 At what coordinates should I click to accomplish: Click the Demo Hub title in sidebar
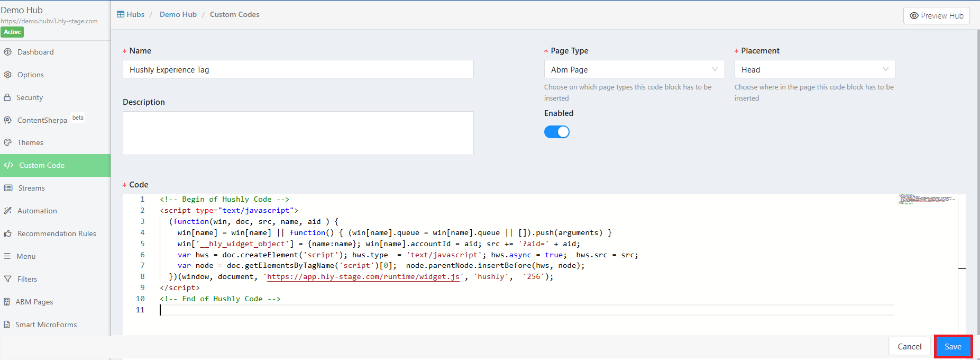point(22,10)
